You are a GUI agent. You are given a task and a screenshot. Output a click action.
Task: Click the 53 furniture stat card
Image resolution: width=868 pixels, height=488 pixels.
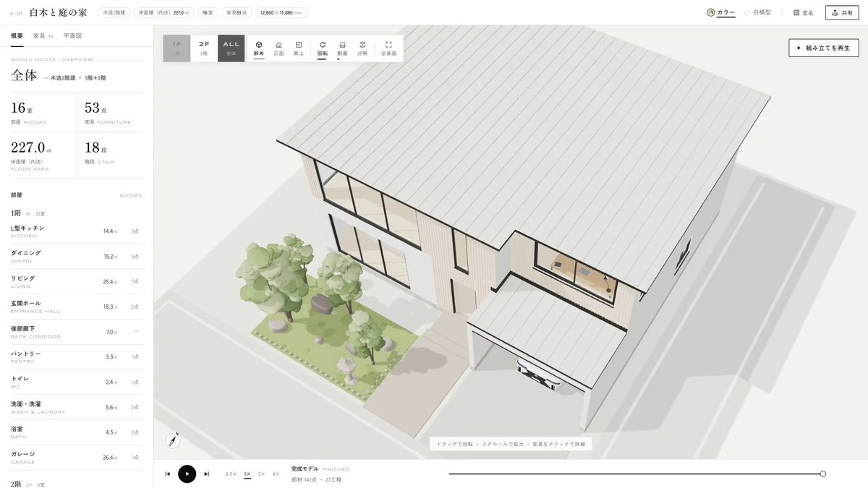tap(110, 113)
